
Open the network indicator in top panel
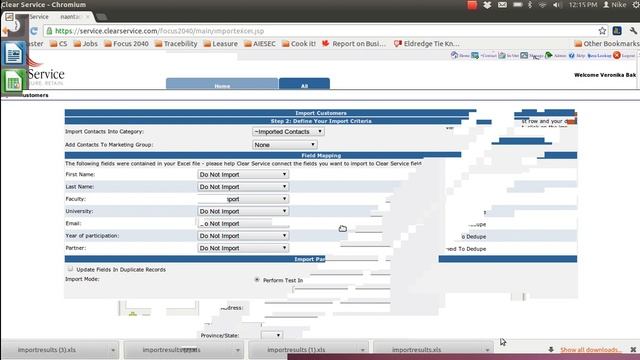click(x=542, y=5)
